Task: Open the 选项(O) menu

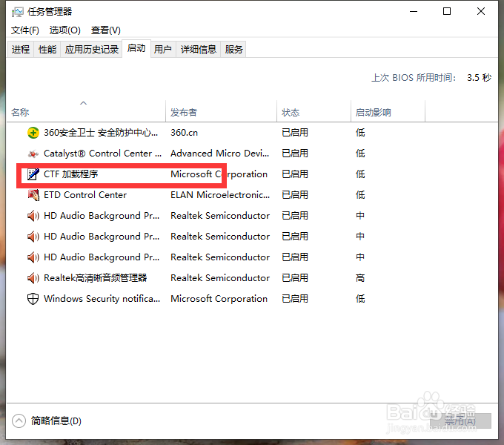Action: click(x=65, y=30)
